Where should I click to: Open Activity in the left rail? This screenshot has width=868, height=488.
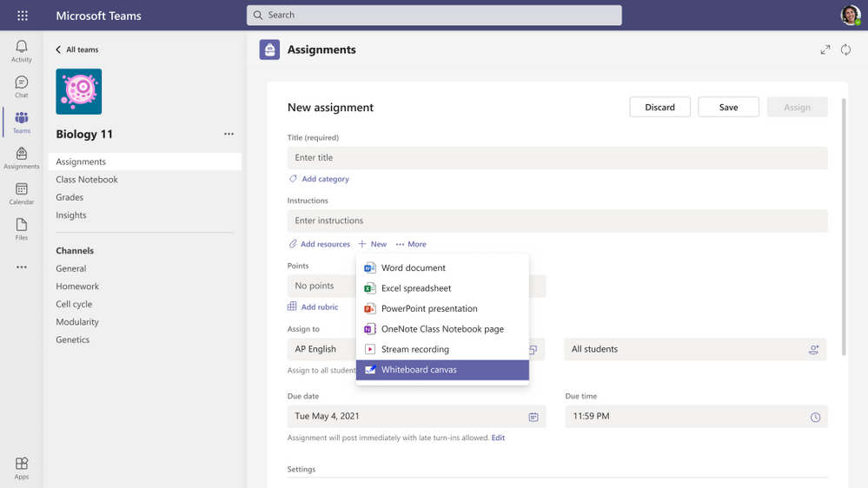tap(22, 51)
